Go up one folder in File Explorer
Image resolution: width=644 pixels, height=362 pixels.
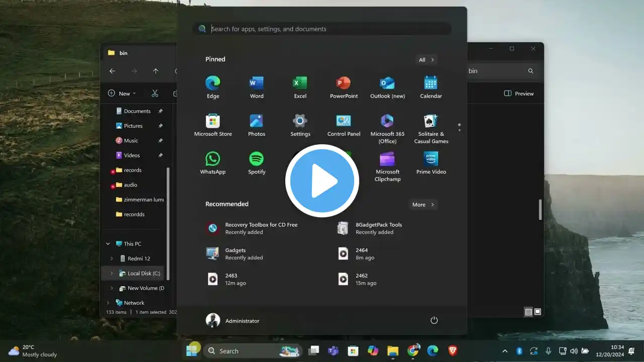[x=155, y=71]
